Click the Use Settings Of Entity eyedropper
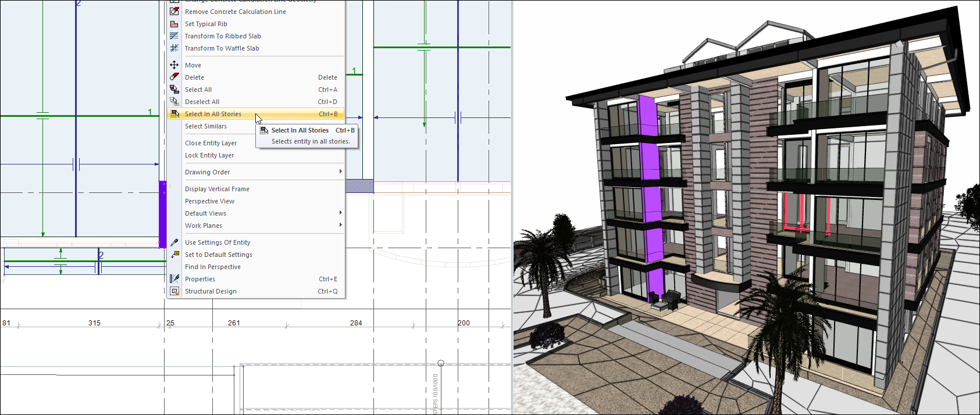Screen dimensions: 980x415 pos(174,242)
